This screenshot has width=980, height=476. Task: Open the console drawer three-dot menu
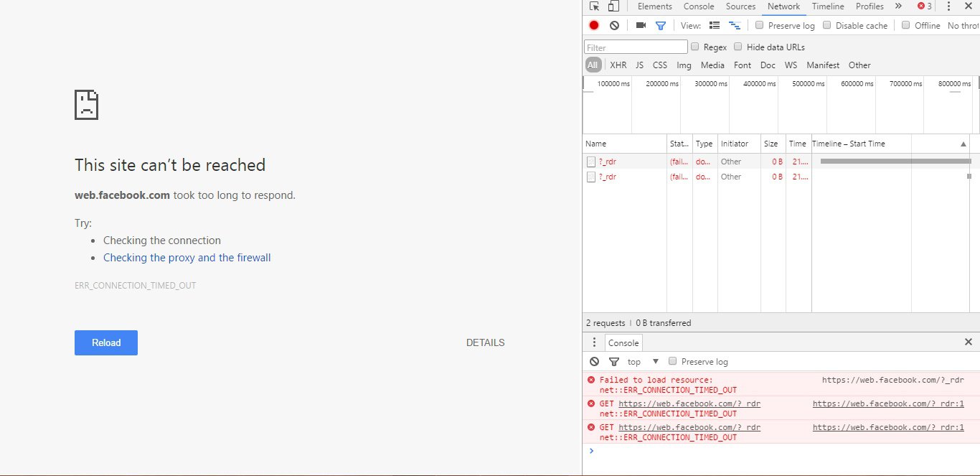point(594,342)
